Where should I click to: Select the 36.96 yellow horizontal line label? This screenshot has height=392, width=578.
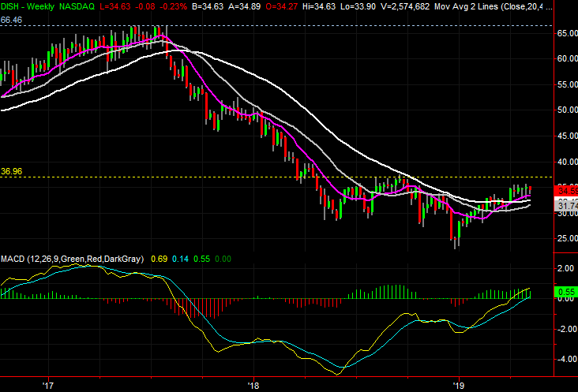pyautogui.click(x=11, y=170)
